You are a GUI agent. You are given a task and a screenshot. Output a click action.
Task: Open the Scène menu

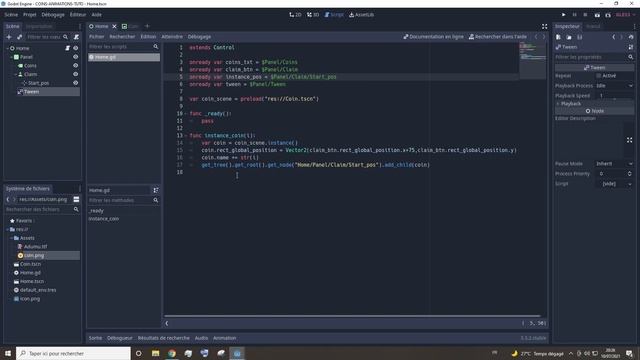pos(11,15)
